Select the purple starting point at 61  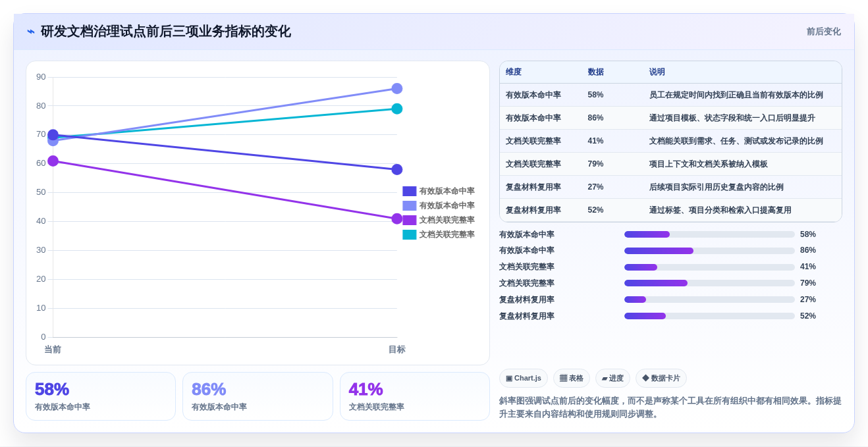(53, 161)
